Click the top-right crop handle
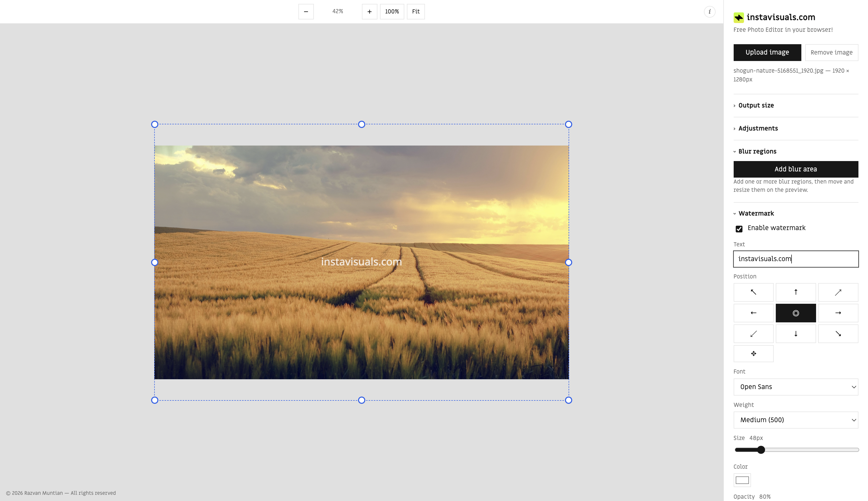 pyautogui.click(x=569, y=124)
